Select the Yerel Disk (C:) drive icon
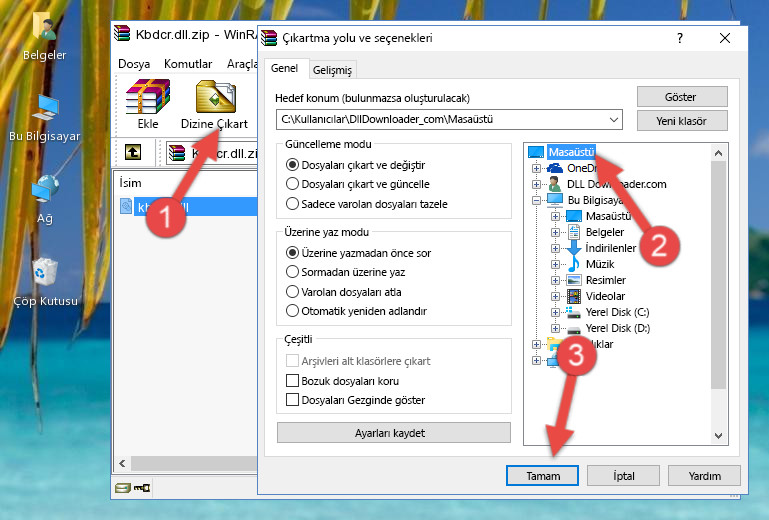Viewport: 769px width, 520px height. 573,312
